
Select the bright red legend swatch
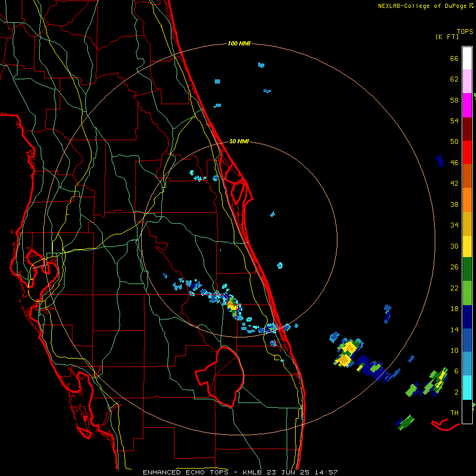click(x=467, y=152)
